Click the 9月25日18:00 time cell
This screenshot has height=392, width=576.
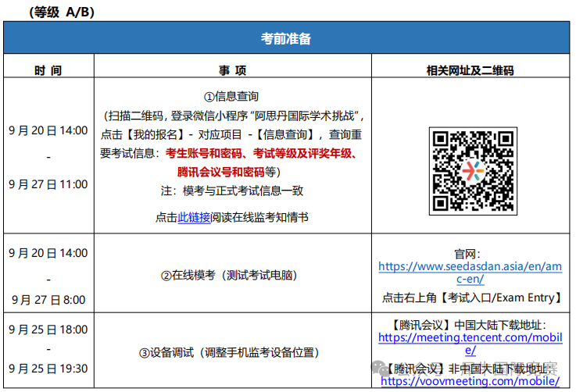(x=48, y=330)
